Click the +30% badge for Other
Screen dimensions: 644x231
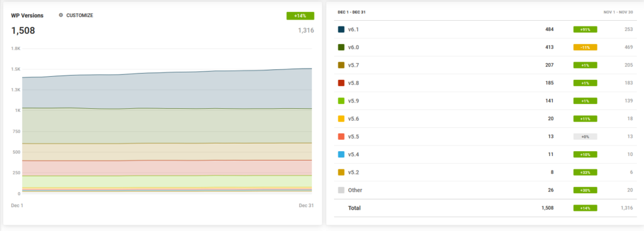point(586,190)
